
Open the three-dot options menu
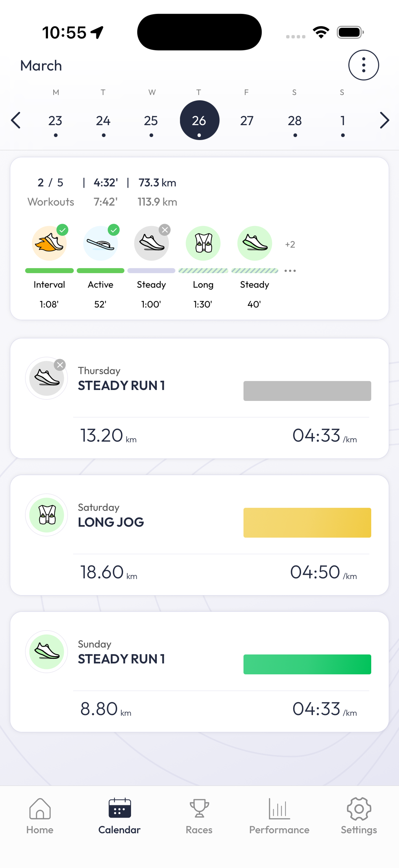(363, 65)
